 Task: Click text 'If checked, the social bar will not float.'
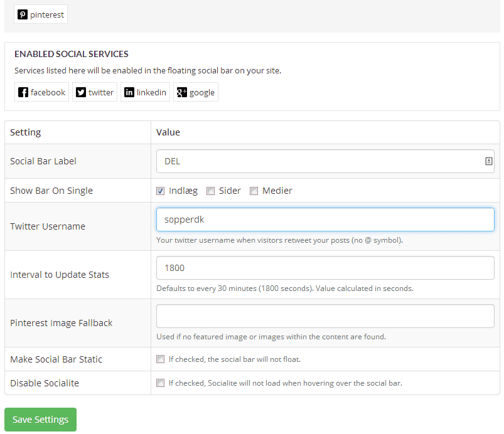pos(235,359)
